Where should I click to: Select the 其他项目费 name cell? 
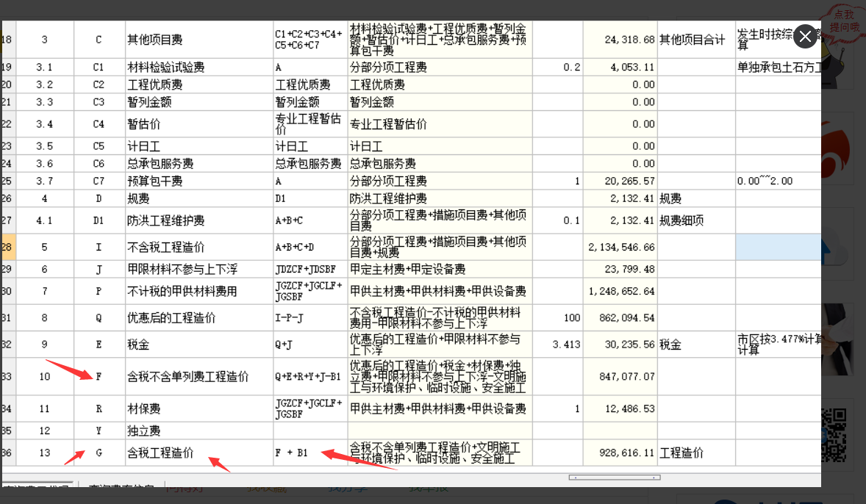coord(198,40)
